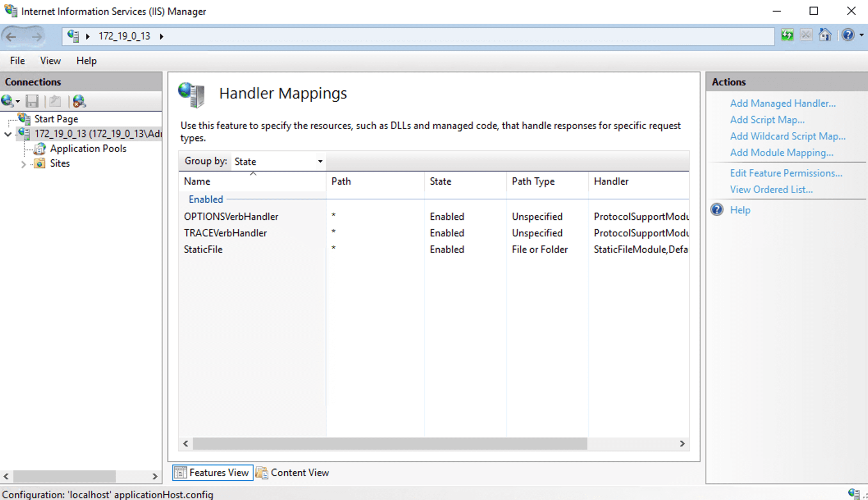This screenshot has height=500, width=868.
Task: Open the Help link in Actions pane
Action: coord(740,210)
